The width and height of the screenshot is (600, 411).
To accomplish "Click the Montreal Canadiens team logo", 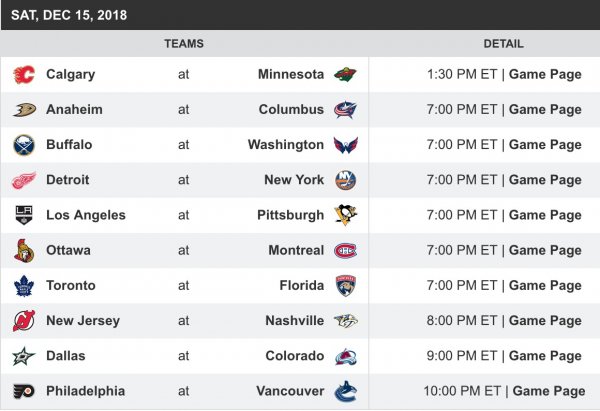I will [x=345, y=250].
